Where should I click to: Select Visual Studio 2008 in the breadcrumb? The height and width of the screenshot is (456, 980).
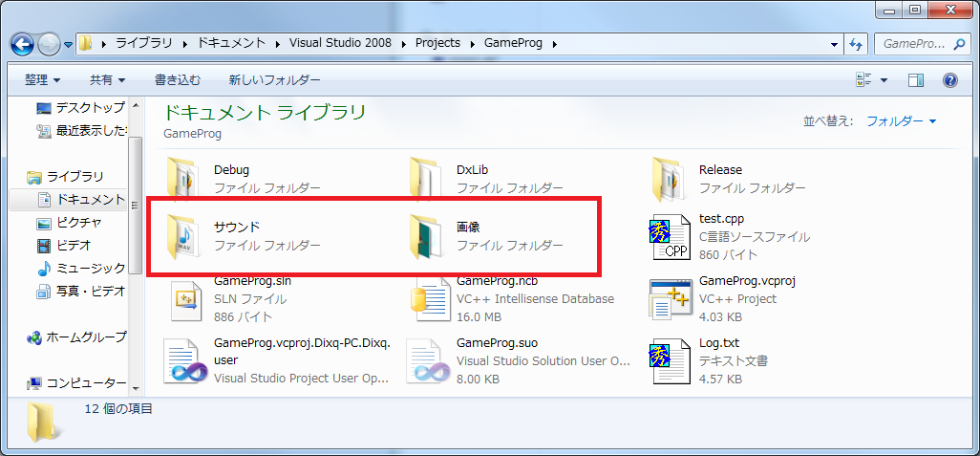(341, 43)
